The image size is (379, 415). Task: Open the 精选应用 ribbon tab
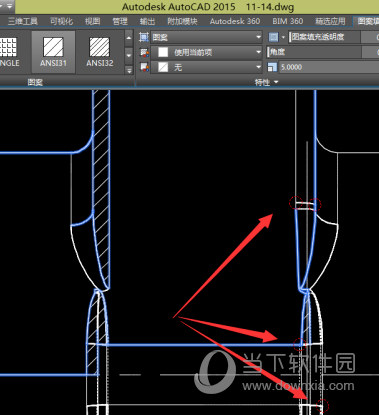coord(330,22)
